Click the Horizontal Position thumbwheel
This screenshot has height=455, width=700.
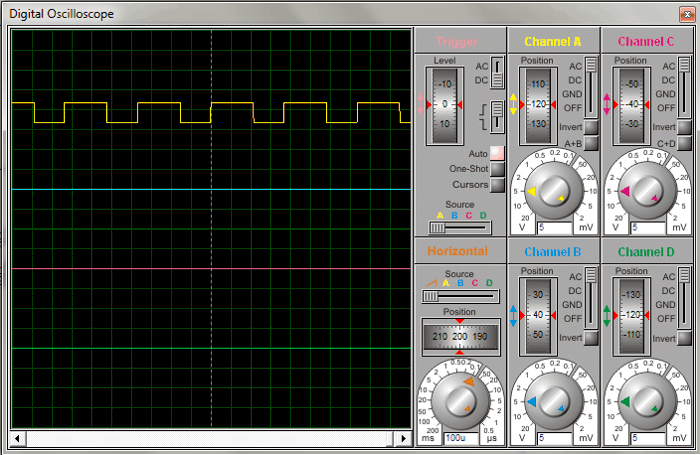point(460,337)
